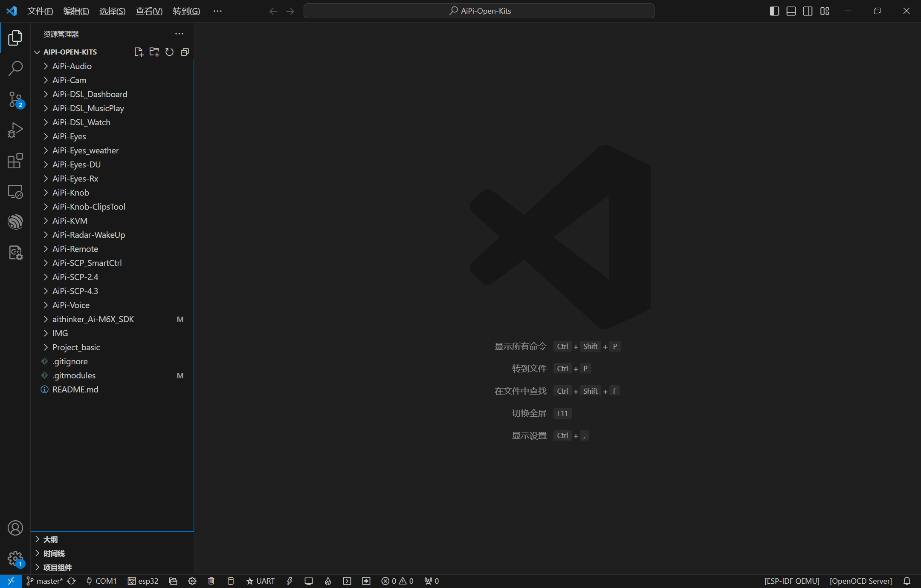Refresh the explorer file tree
Image resolution: width=921 pixels, height=588 pixels.
(169, 52)
